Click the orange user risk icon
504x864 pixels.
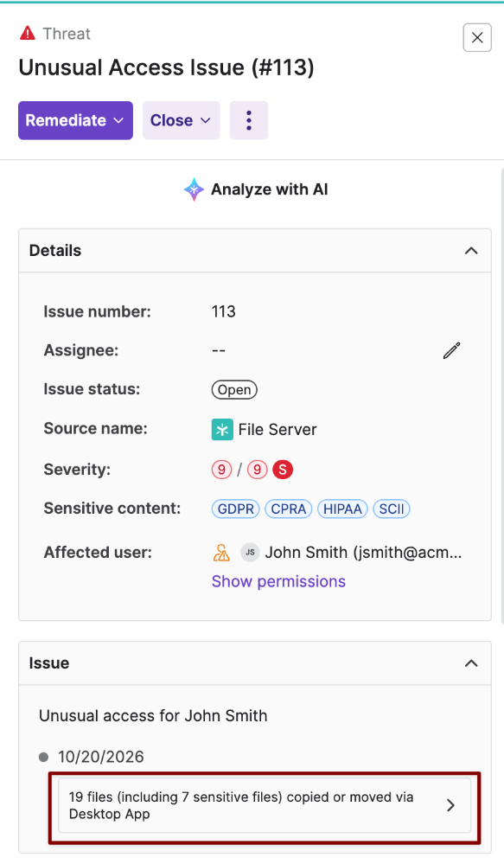221,553
